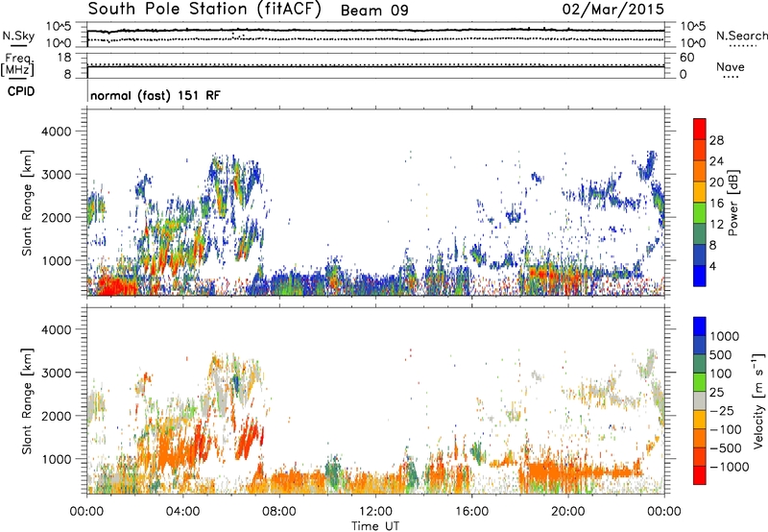The height and width of the screenshot is (532, 768).
Task: Click the 'CPID' row label
Action: coord(21,91)
